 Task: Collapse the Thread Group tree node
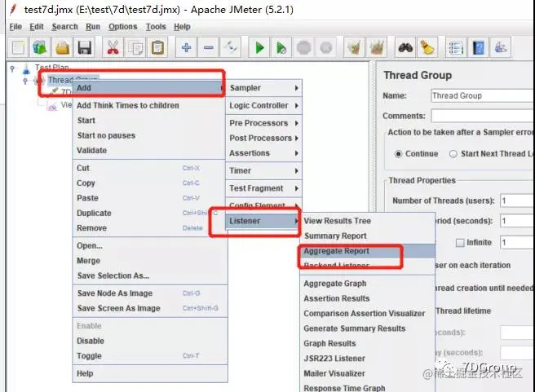(x=25, y=81)
